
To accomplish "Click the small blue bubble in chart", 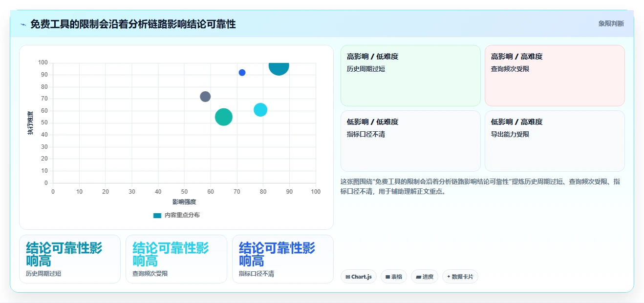I will click(x=242, y=73).
